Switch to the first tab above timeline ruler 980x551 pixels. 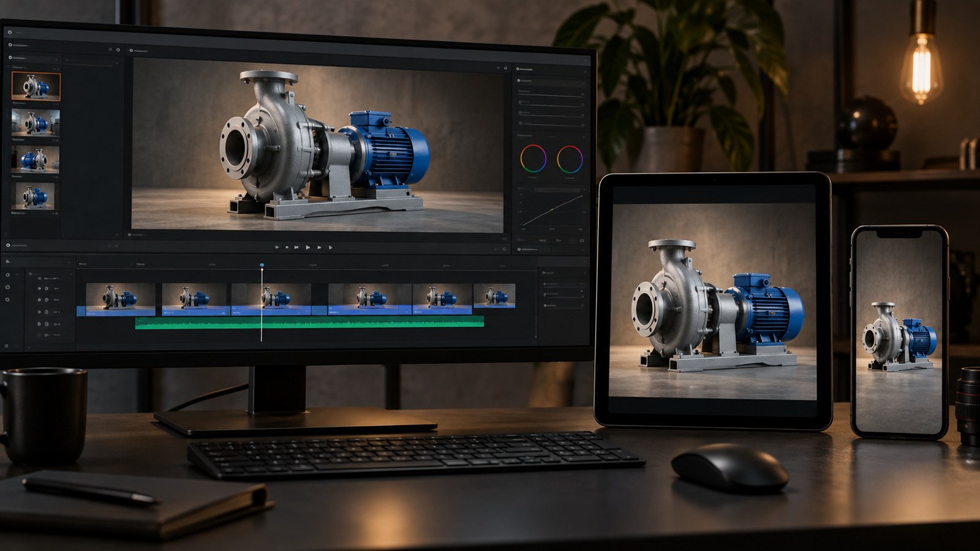[x=83, y=264]
